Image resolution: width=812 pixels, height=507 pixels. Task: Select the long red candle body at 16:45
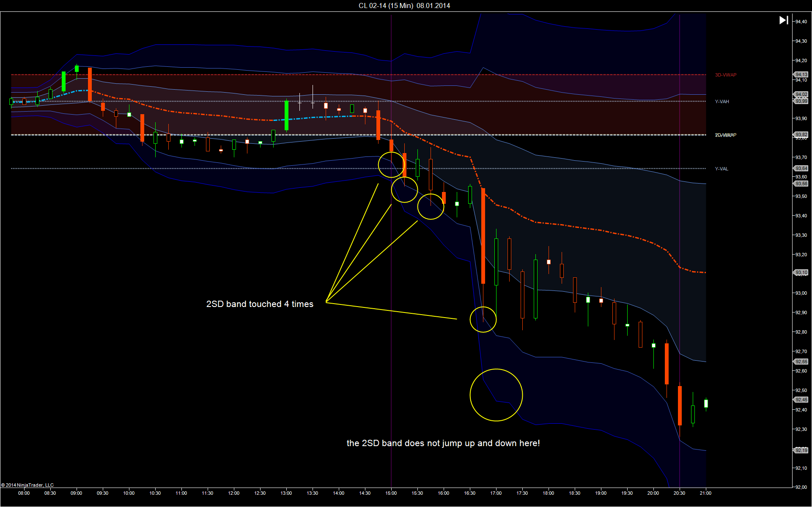pyautogui.click(x=483, y=236)
